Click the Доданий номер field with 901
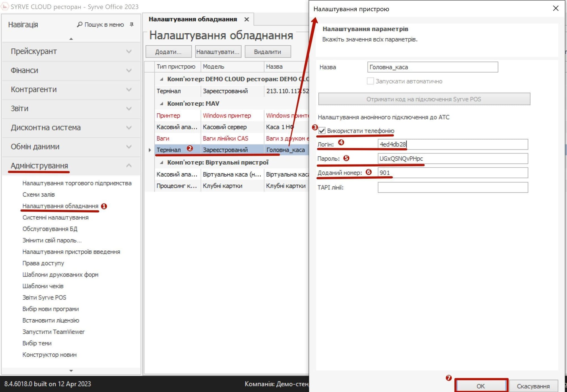This screenshot has width=567, height=392. [453, 173]
